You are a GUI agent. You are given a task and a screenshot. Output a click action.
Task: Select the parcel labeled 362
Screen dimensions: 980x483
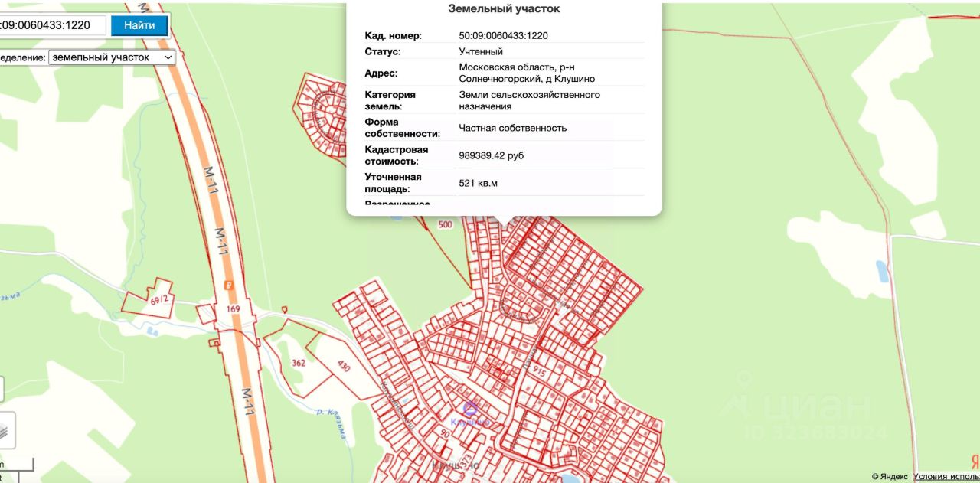tap(298, 363)
